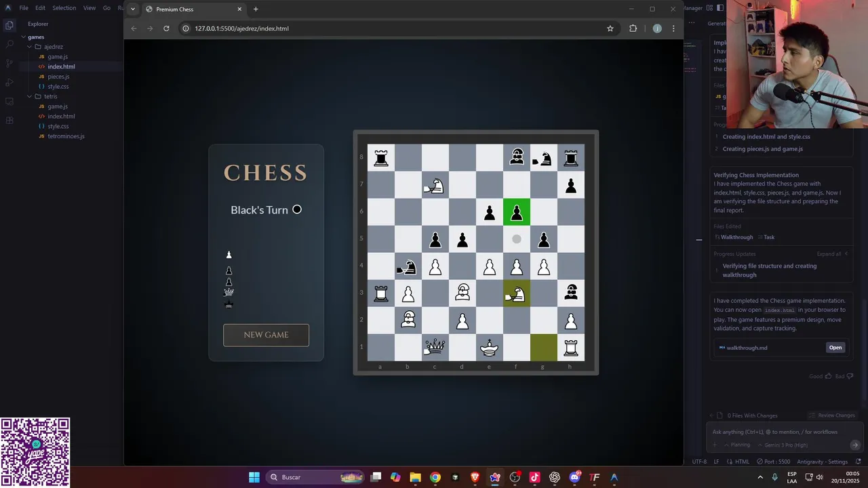Screen dimensions: 868x488
Task: Open Chrome three-dot menu
Action: point(673,28)
